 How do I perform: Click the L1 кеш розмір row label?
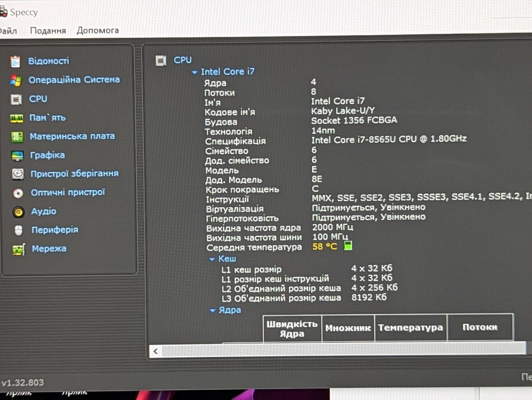pos(251,270)
